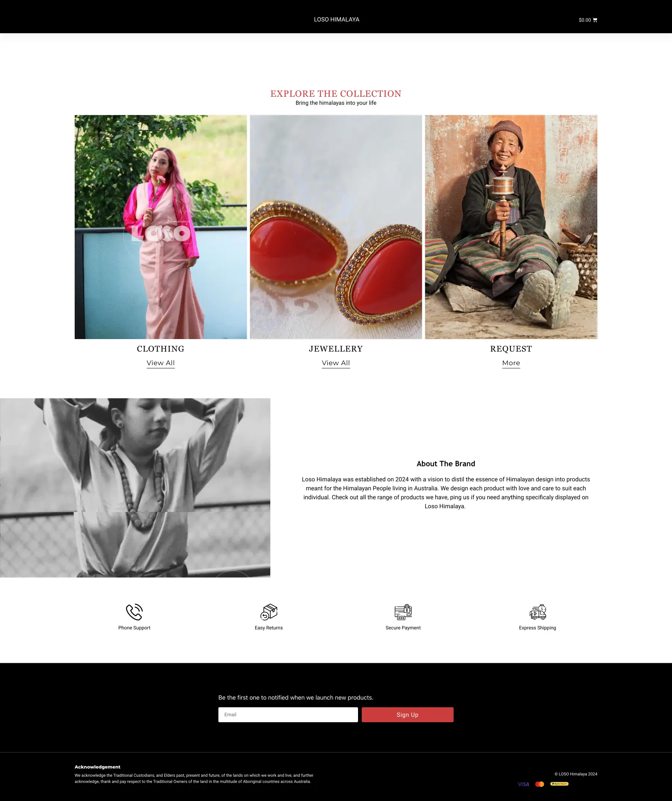Click the JEWELLERY category heading
The height and width of the screenshot is (801, 672).
[336, 349]
